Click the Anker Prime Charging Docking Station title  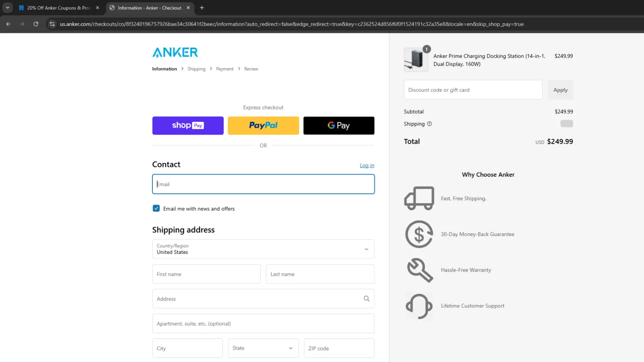coord(489,60)
